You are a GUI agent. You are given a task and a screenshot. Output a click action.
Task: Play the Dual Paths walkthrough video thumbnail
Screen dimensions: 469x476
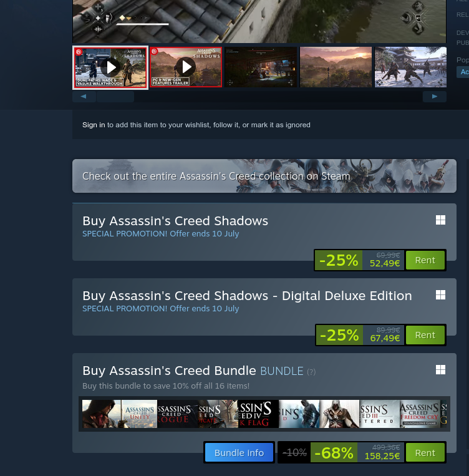click(x=110, y=68)
